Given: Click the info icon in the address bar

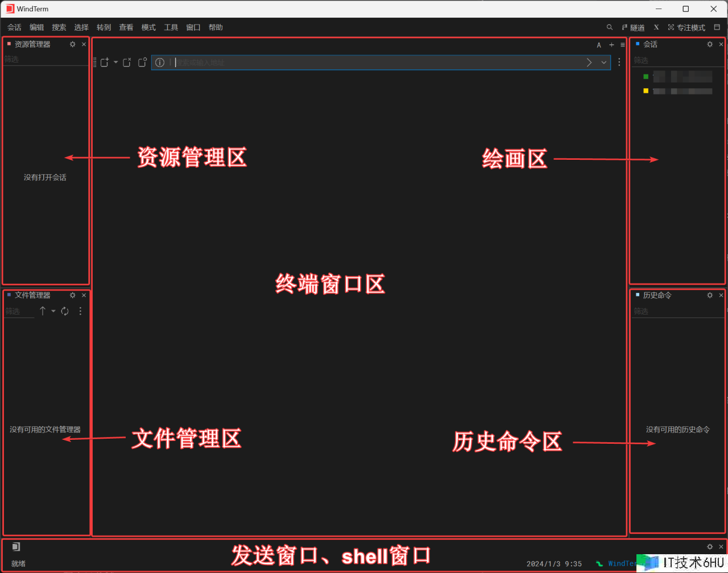Looking at the screenshot, I should (x=160, y=63).
